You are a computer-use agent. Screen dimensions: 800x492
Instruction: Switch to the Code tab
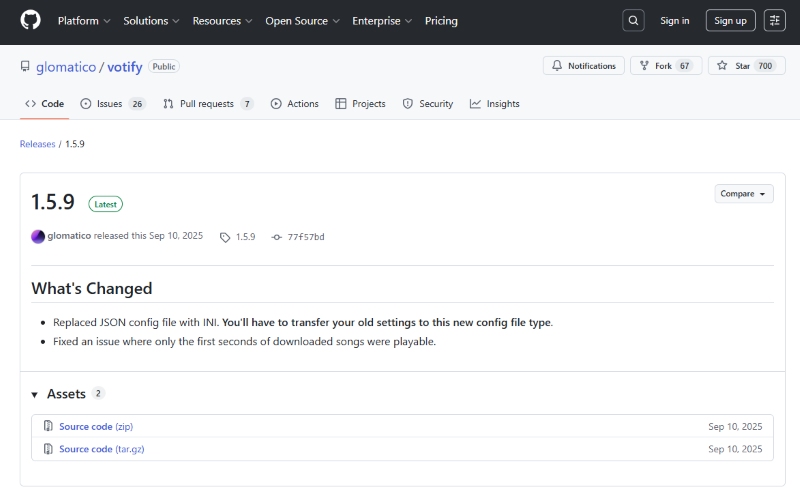tap(44, 104)
